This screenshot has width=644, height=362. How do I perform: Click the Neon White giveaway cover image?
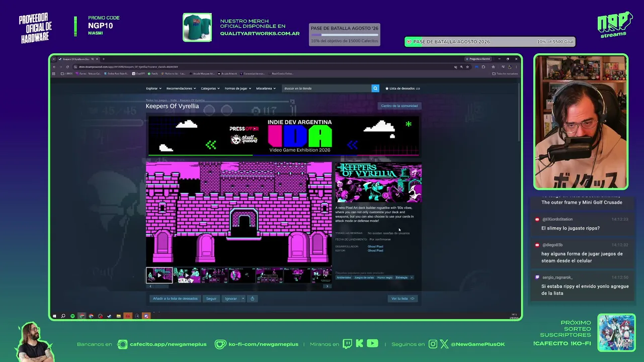coord(616,332)
